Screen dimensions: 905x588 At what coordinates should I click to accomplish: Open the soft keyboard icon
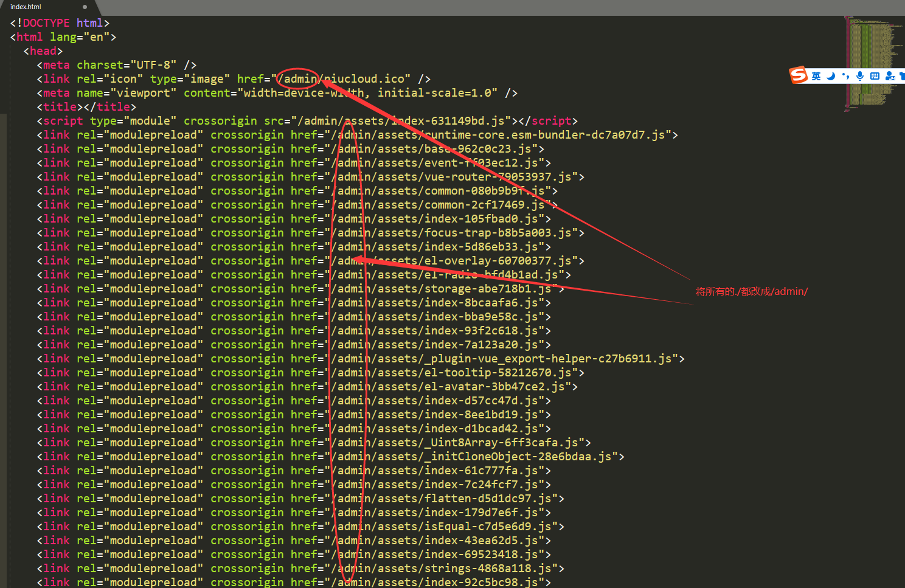pyautogui.click(x=875, y=76)
